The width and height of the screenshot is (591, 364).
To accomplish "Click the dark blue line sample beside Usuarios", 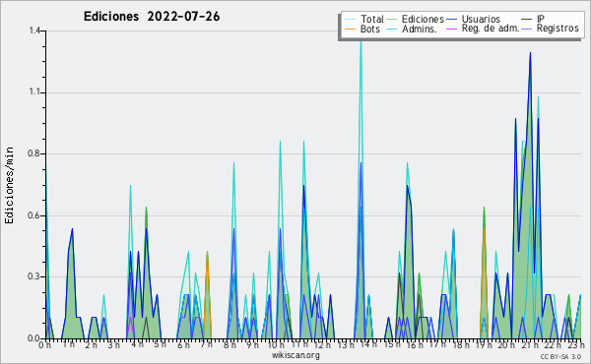I will click(451, 20).
